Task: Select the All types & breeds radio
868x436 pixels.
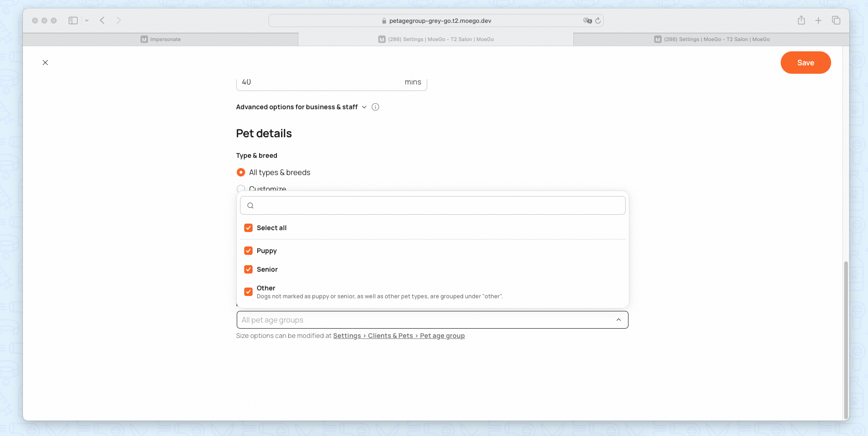Action: click(241, 172)
